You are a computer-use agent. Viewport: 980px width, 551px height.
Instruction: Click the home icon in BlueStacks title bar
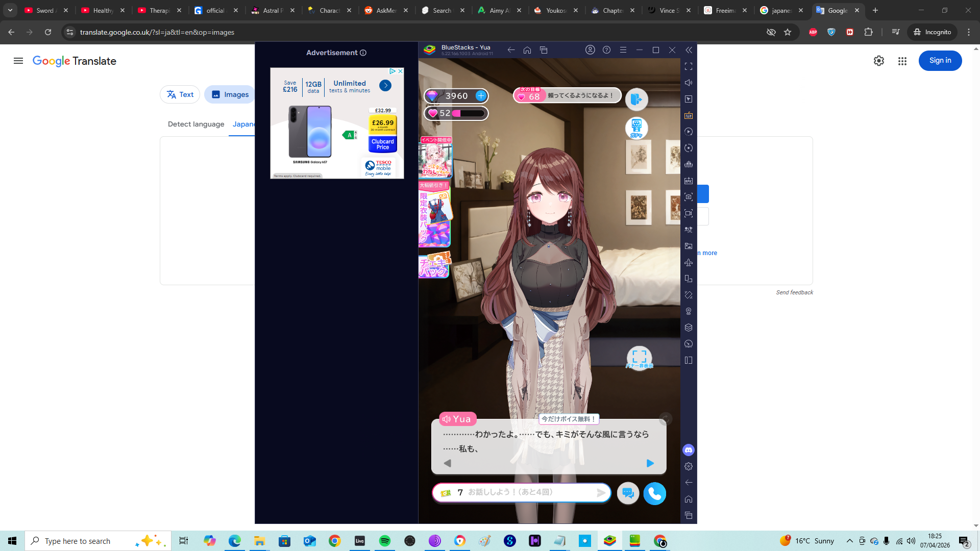point(527,50)
